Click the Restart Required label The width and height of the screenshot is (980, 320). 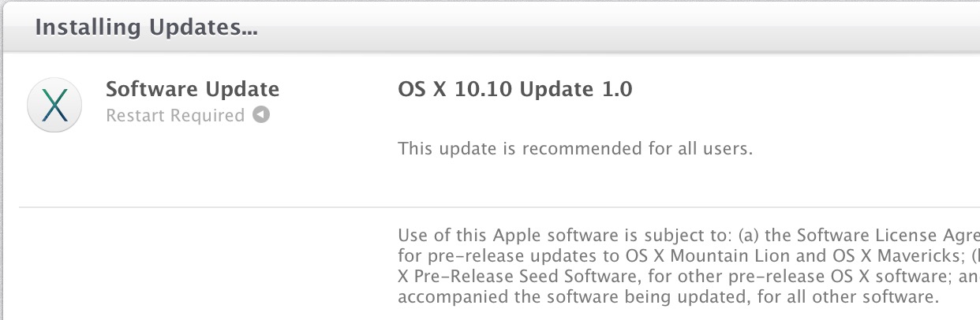tap(175, 116)
